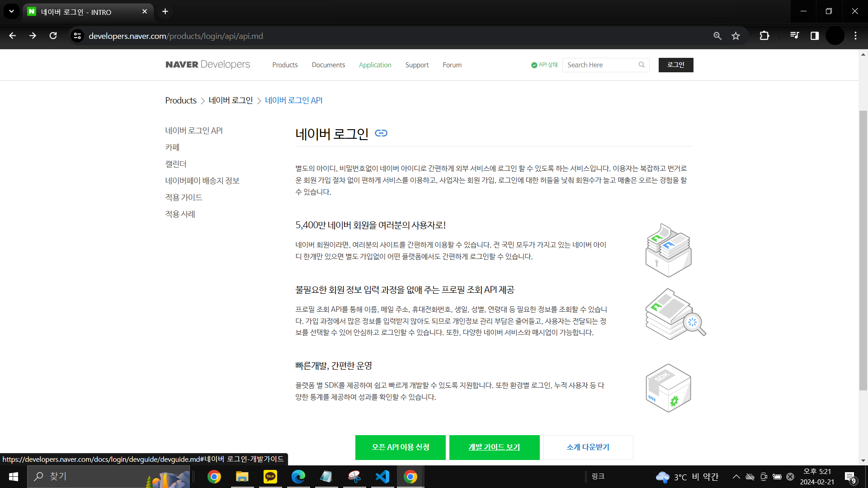Click the 오픈 API 이용 신청 button

tap(401, 447)
